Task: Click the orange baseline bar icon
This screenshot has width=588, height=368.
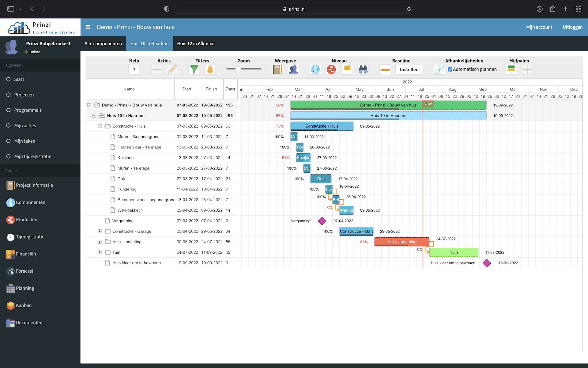Action: pos(385,70)
